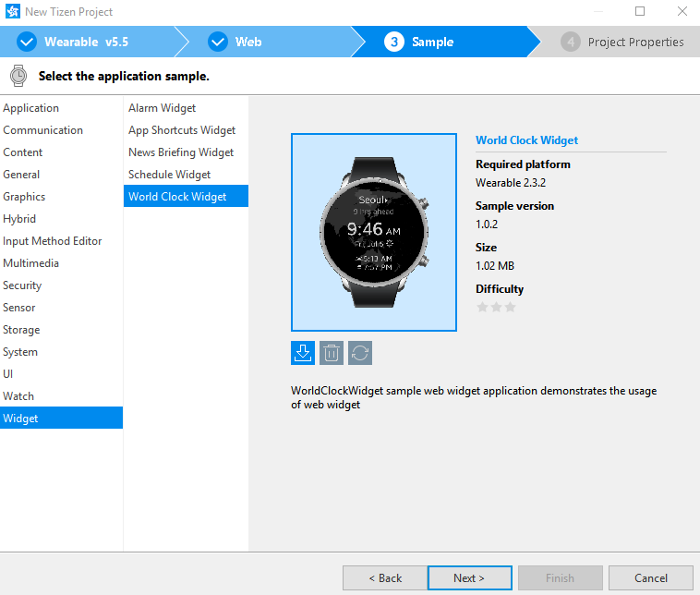Viewport: 700px width, 595px height.
Task: Click the download sample icon
Action: click(303, 352)
